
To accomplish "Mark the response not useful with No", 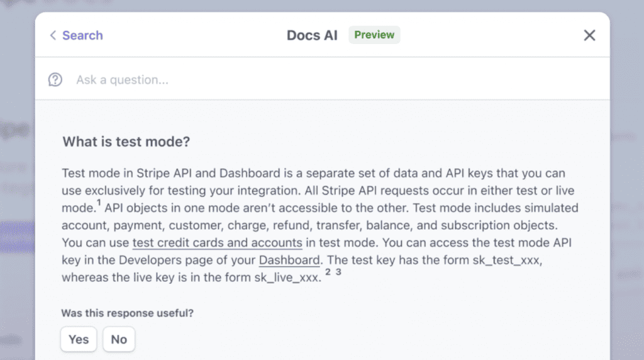I will click(x=119, y=339).
